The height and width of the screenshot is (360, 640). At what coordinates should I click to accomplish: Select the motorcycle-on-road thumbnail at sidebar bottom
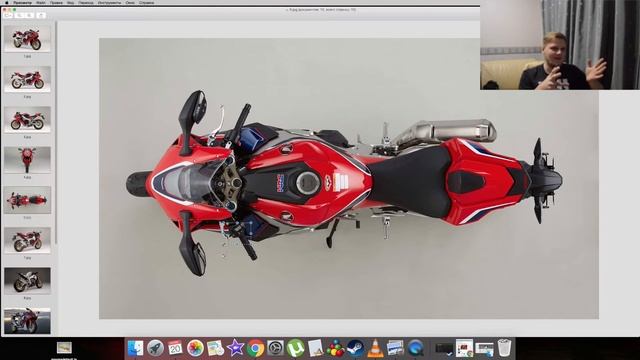pos(27,321)
